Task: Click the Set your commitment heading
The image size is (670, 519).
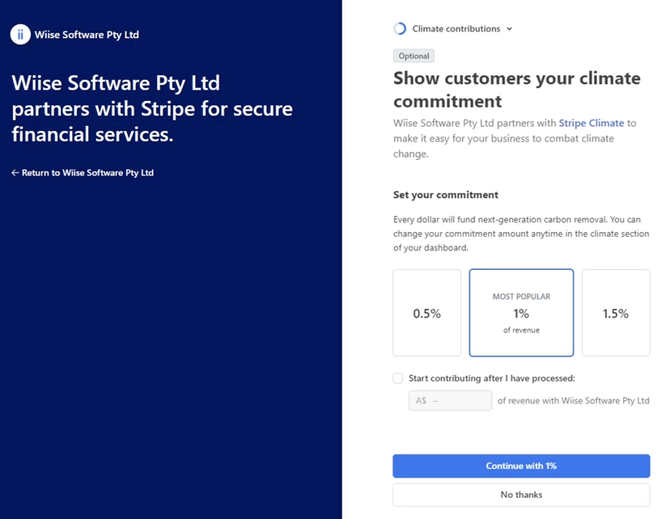Action: [445, 195]
